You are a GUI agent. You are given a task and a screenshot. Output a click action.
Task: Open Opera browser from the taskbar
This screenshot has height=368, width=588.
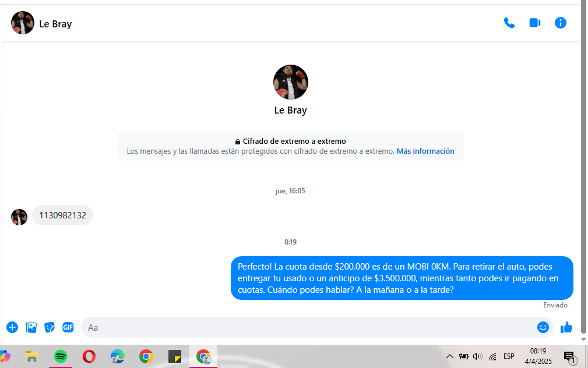coord(89,356)
